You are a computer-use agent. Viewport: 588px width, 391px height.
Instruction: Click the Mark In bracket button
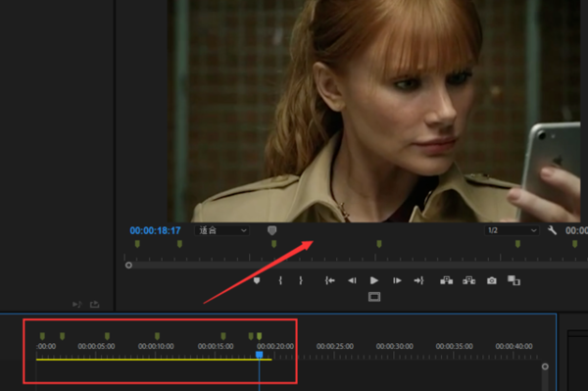[280, 280]
